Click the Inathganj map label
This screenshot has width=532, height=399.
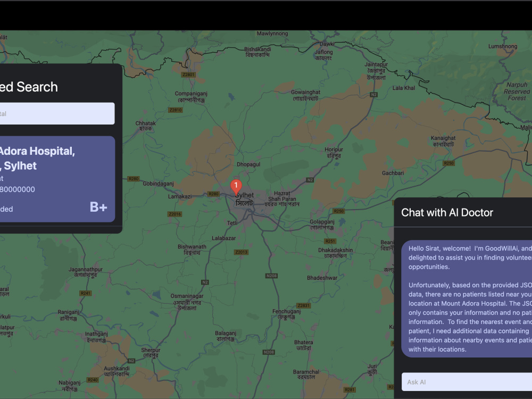96,337
